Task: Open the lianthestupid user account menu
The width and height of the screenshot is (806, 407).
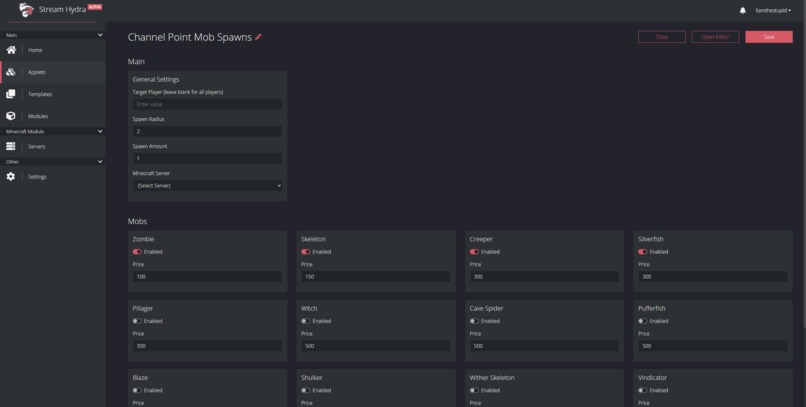Action: point(773,10)
